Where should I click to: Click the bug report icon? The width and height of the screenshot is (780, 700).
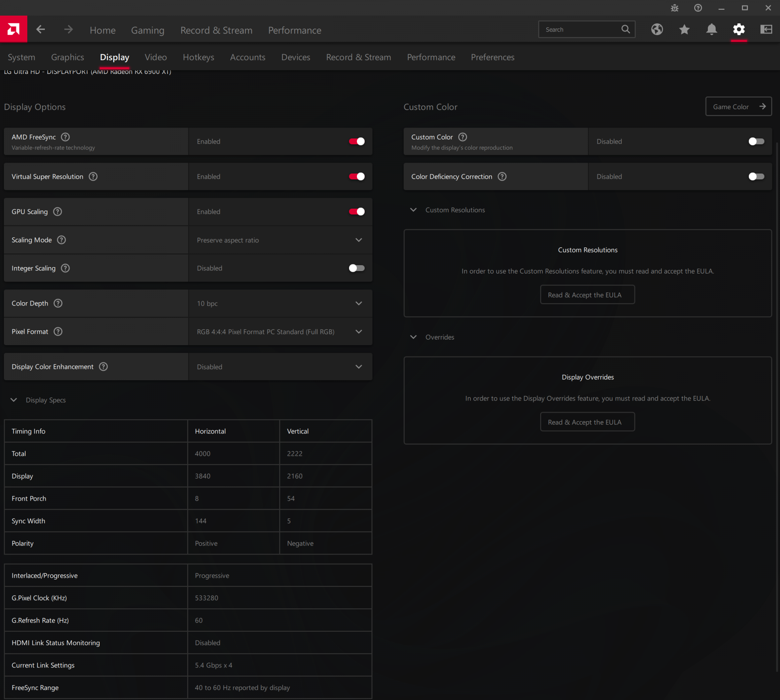674,8
